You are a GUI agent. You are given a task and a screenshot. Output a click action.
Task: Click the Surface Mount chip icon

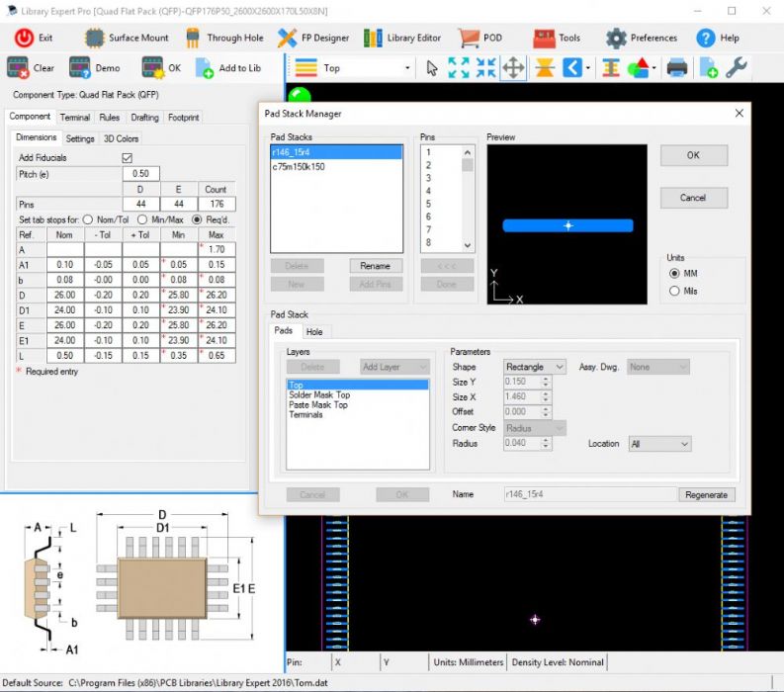tap(94, 38)
